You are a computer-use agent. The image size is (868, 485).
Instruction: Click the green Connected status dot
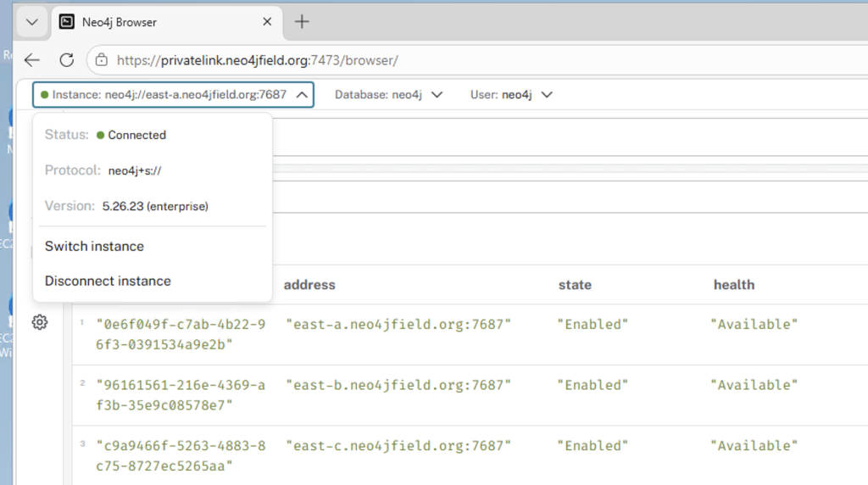100,135
